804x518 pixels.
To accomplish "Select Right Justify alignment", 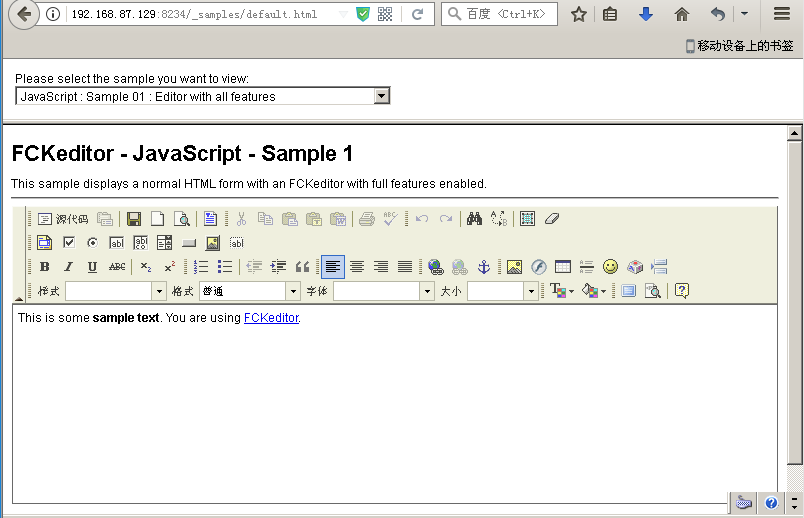I will pyautogui.click(x=381, y=267).
